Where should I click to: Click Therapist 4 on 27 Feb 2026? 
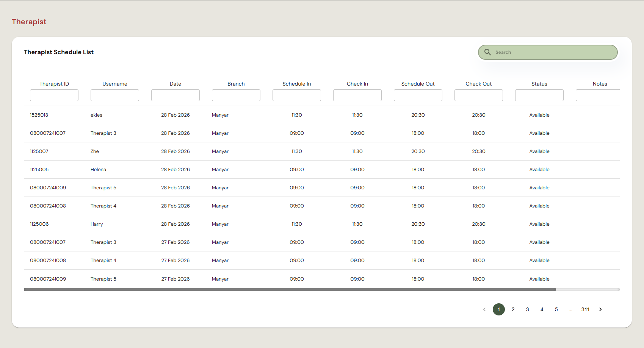pyautogui.click(x=103, y=261)
